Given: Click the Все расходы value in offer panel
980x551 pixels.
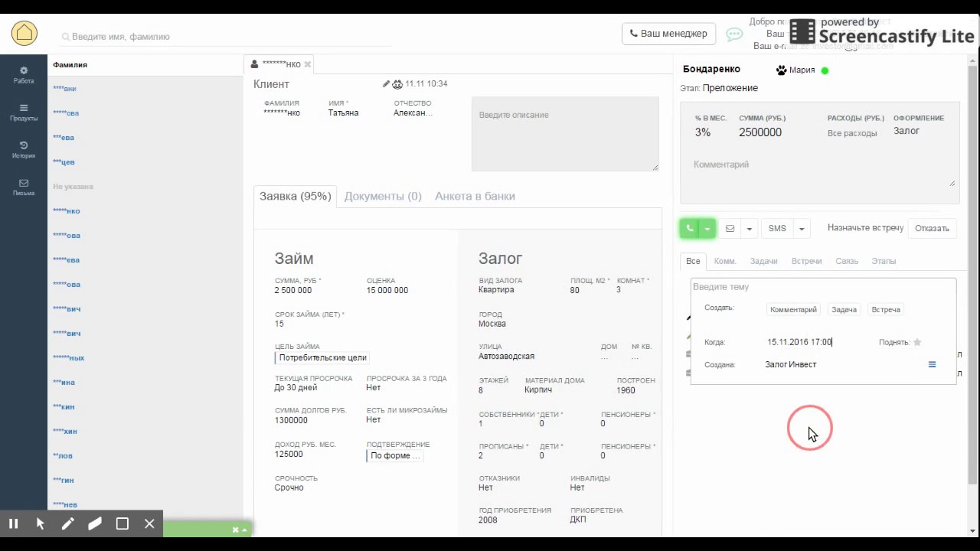Looking at the screenshot, I should [852, 133].
